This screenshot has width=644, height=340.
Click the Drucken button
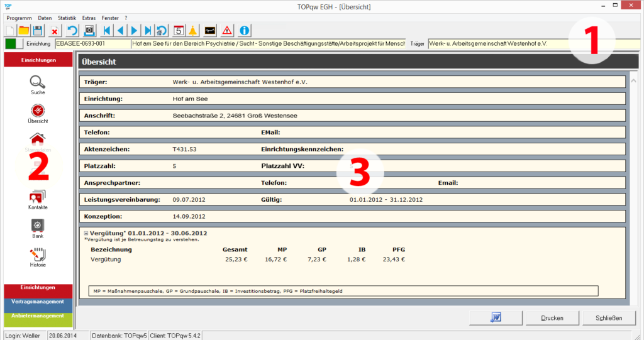[x=552, y=318]
